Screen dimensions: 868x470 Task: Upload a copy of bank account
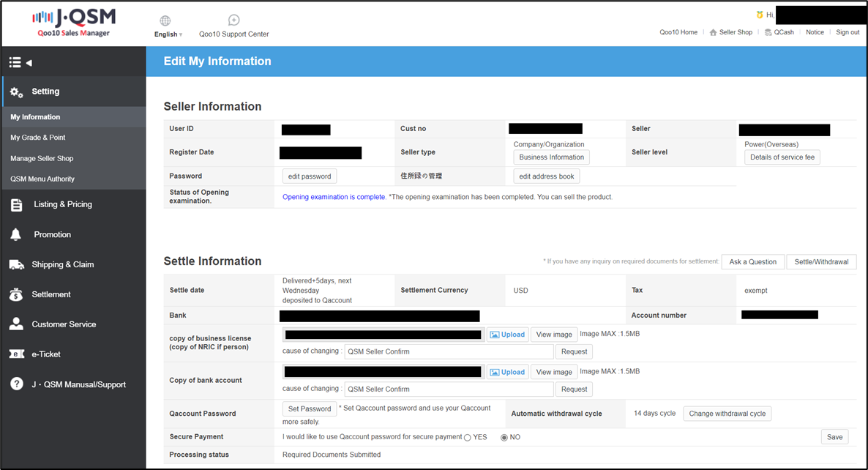[507, 372]
